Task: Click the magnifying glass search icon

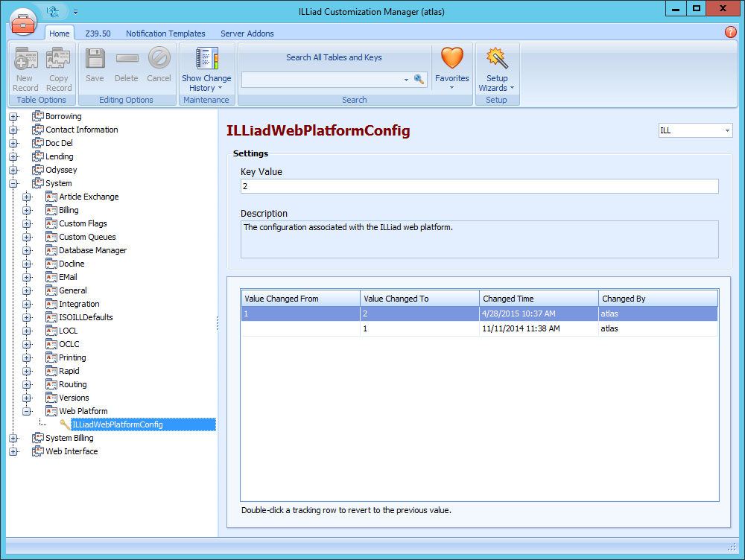Action: click(418, 78)
